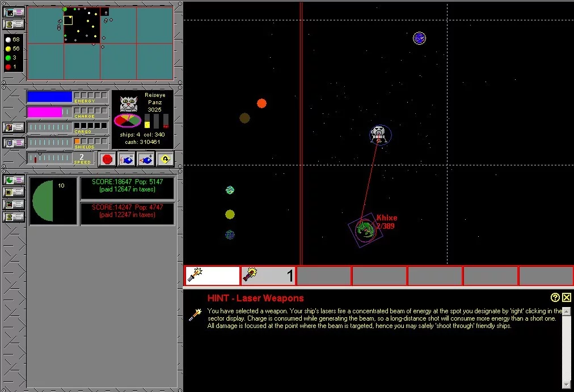Click the decrease speed fish icon
This screenshot has width=574, height=392.
[x=126, y=159]
